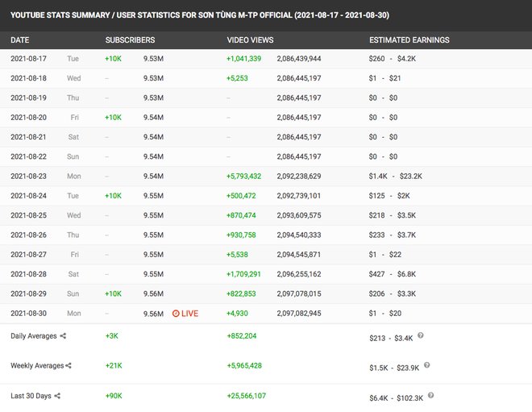Open help icon beside $1.5K - $23.9K
This screenshot has width=532, height=412.
[427, 365]
